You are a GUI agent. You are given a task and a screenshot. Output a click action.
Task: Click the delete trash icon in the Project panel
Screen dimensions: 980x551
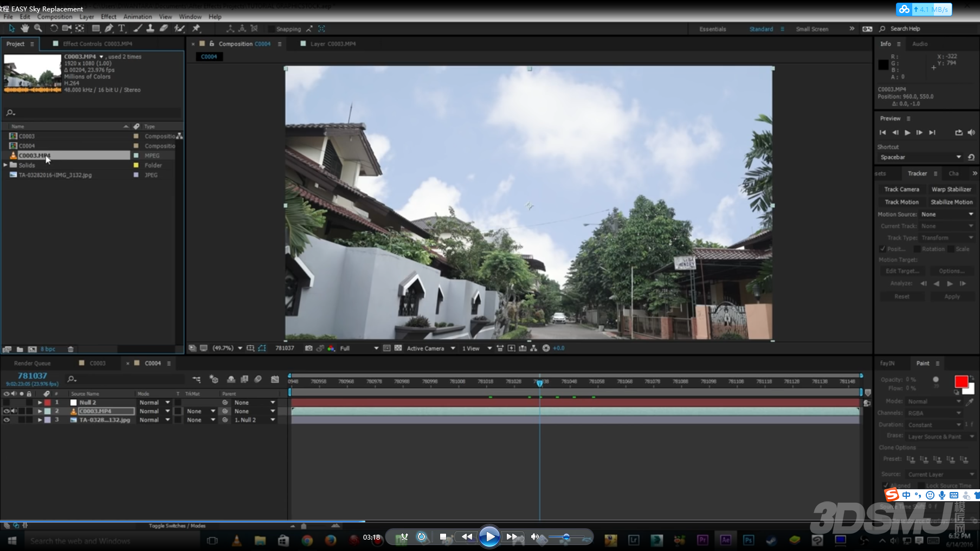pyautogui.click(x=70, y=349)
